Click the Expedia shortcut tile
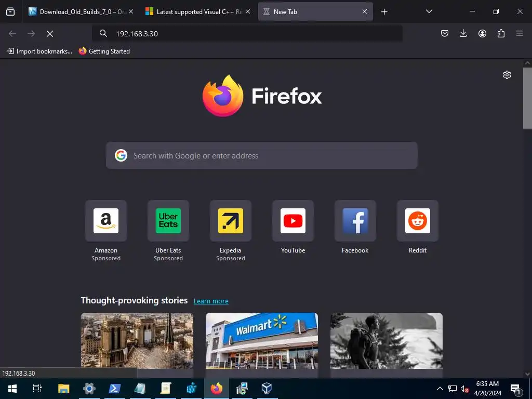 [x=231, y=221]
